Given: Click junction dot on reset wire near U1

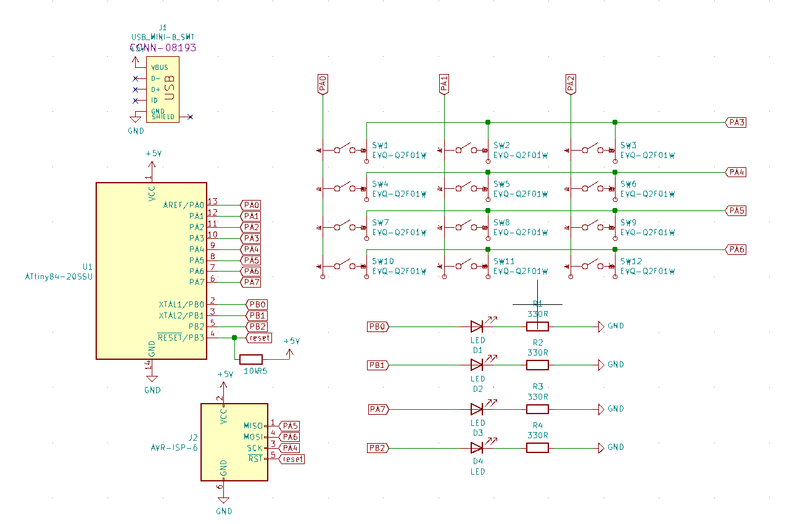Looking at the screenshot, I should [x=234, y=337].
